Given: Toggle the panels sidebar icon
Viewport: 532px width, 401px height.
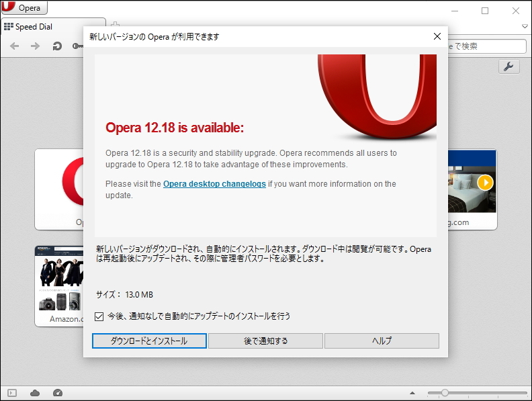Looking at the screenshot, I should 12,393.
